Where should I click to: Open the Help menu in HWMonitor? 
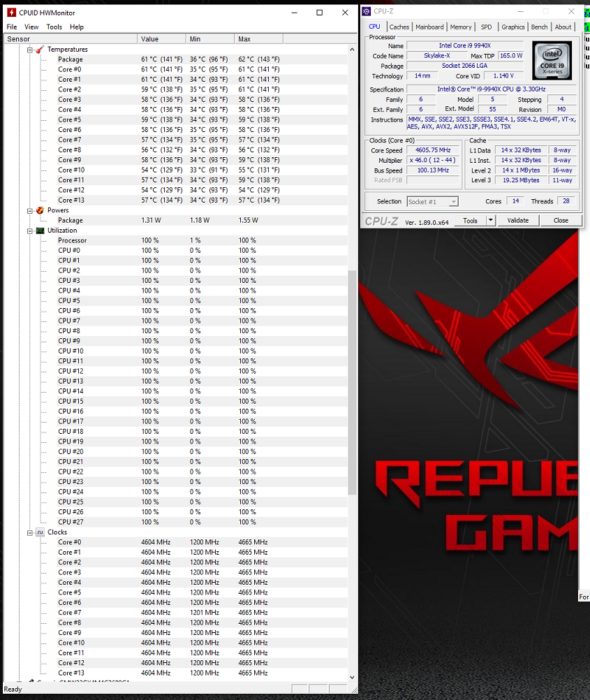coord(77,27)
